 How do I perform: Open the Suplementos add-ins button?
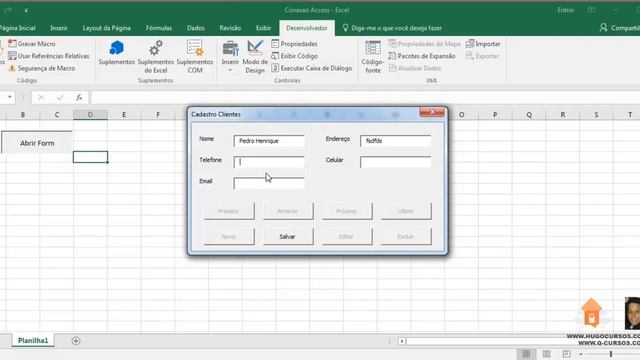point(117,53)
